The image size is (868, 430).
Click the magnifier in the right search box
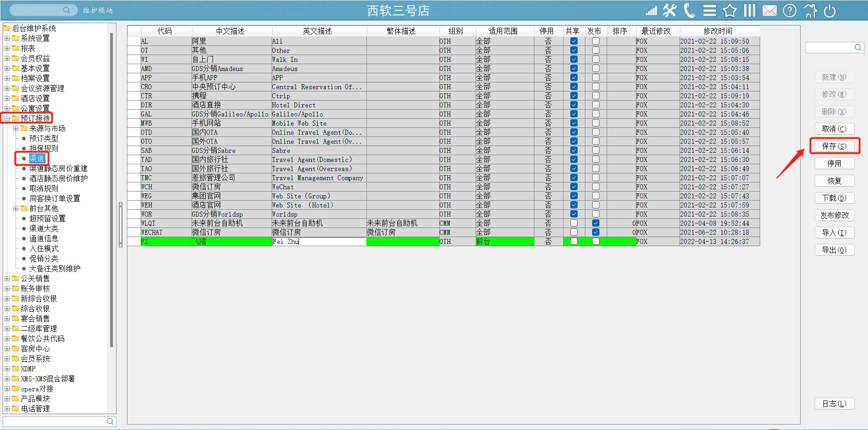click(858, 47)
